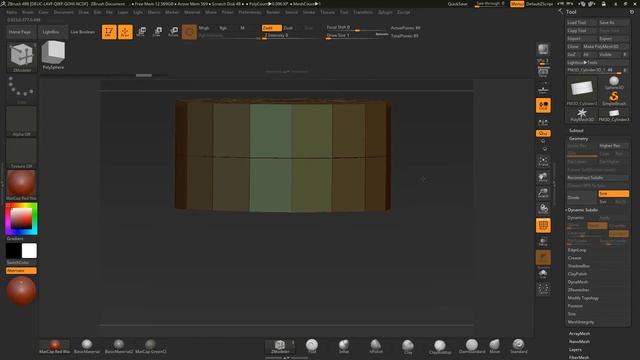
Task: Open the Render menu
Action: click(273, 12)
